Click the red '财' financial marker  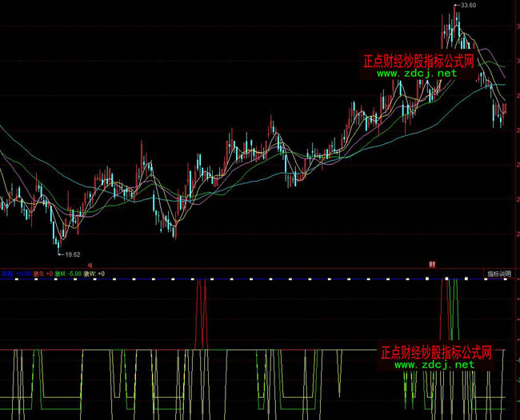(x=431, y=263)
